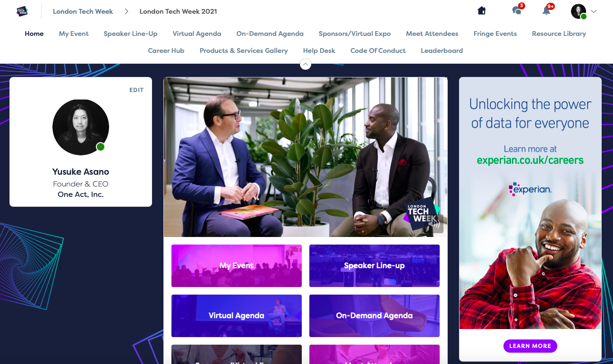The image size is (613, 364).
Task: Open the Leaderboard
Action: pos(442,51)
